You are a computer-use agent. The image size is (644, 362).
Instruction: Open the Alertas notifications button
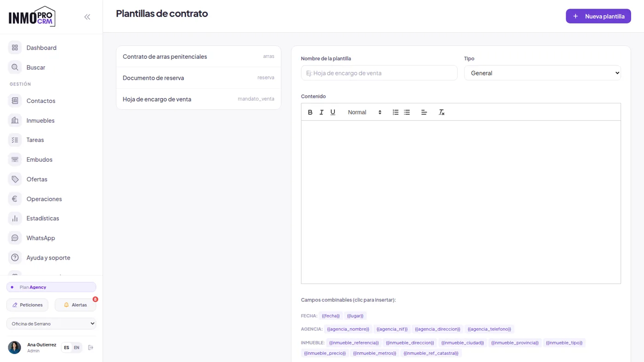(x=75, y=305)
